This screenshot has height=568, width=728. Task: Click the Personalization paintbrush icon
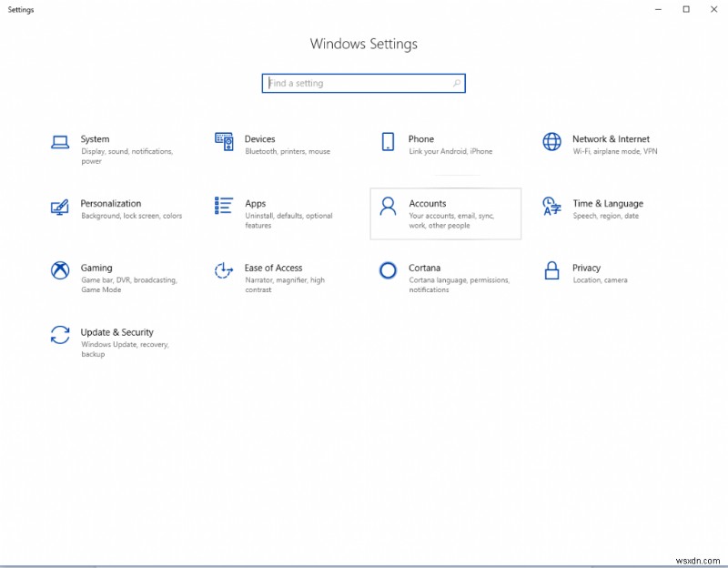59,206
